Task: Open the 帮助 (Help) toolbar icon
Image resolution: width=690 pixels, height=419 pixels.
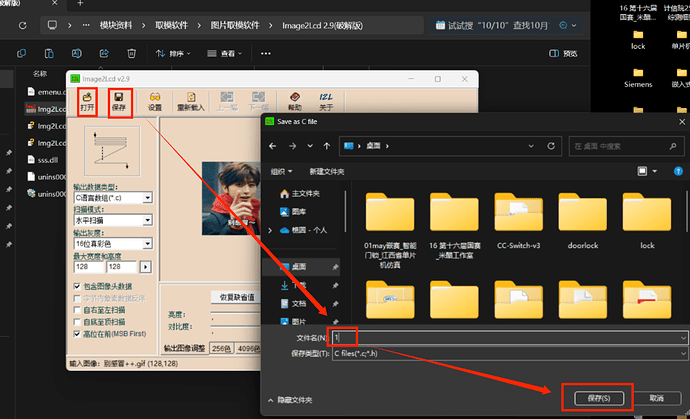Action: [294, 100]
